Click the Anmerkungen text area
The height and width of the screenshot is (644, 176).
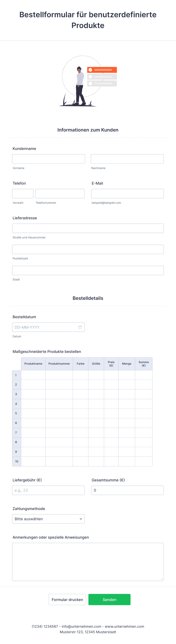pyautogui.click(x=88, y=562)
